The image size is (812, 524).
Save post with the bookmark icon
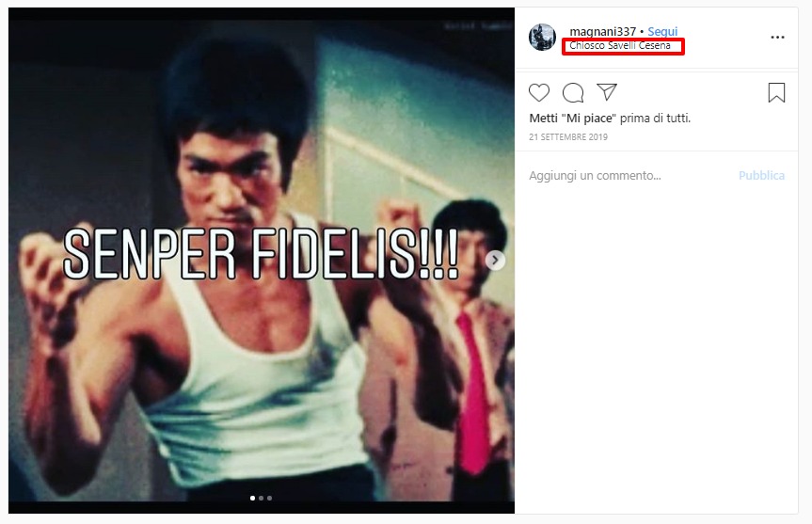[x=776, y=93]
